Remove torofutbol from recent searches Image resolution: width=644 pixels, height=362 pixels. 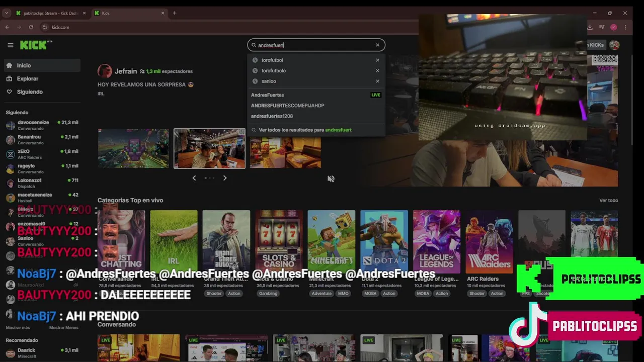pyautogui.click(x=377, y=60)
